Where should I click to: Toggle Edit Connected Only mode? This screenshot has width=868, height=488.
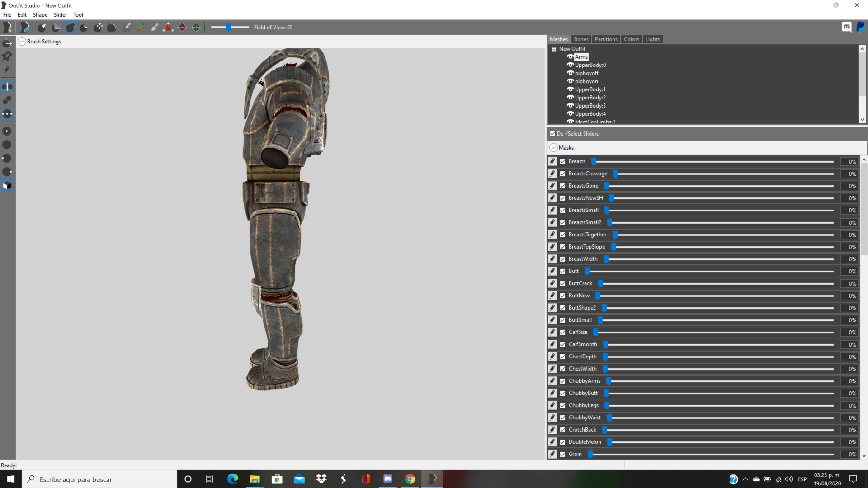point(7,100)
